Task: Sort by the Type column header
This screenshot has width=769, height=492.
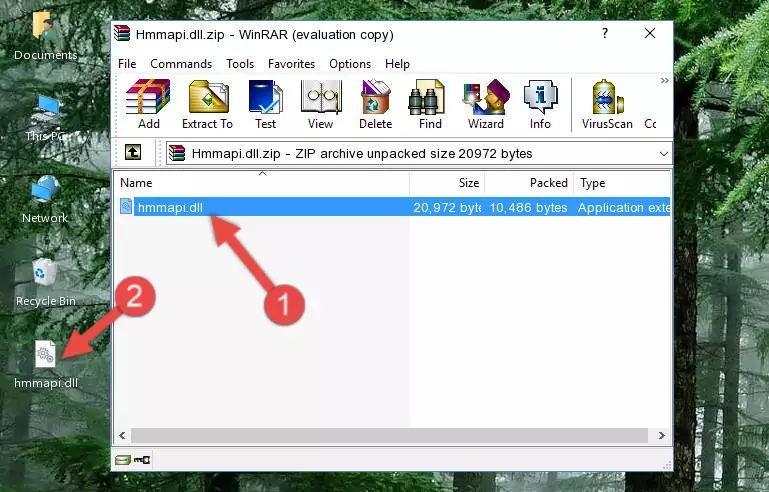Action: [x=622, y=183]
